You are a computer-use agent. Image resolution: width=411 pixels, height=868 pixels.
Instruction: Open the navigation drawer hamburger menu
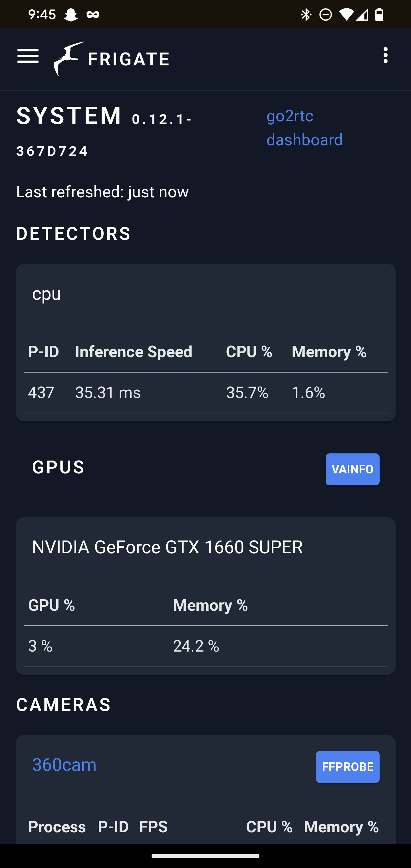click(x=28, y=57)
